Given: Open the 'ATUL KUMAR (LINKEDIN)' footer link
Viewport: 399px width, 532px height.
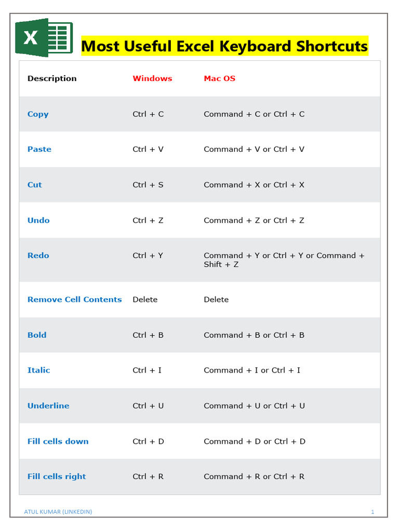Looking at the screenshot, I should [58, 512].
